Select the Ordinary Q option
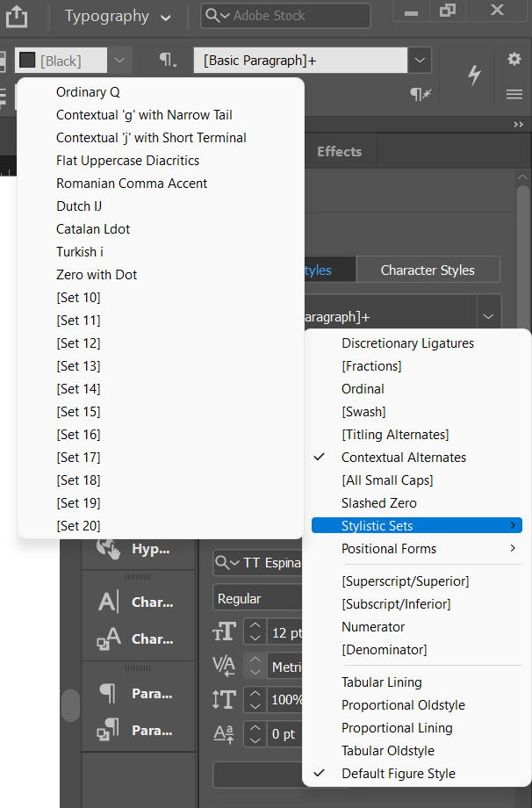This screenshot has width=532, height=808. point(88,91)
